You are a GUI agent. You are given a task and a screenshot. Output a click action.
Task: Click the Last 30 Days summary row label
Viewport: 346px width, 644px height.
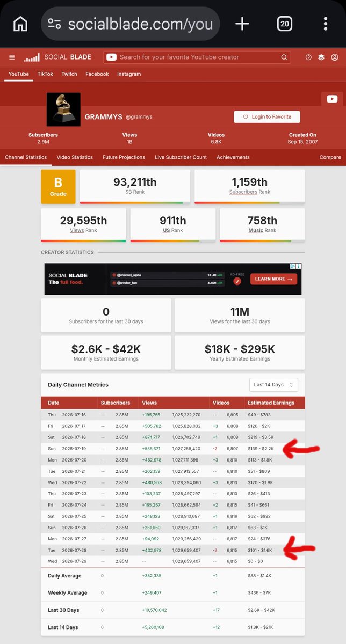point(63,610)
